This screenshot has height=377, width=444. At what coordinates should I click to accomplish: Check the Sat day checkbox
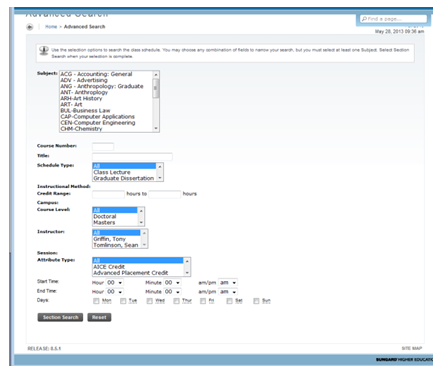click(x=229, y=301)
